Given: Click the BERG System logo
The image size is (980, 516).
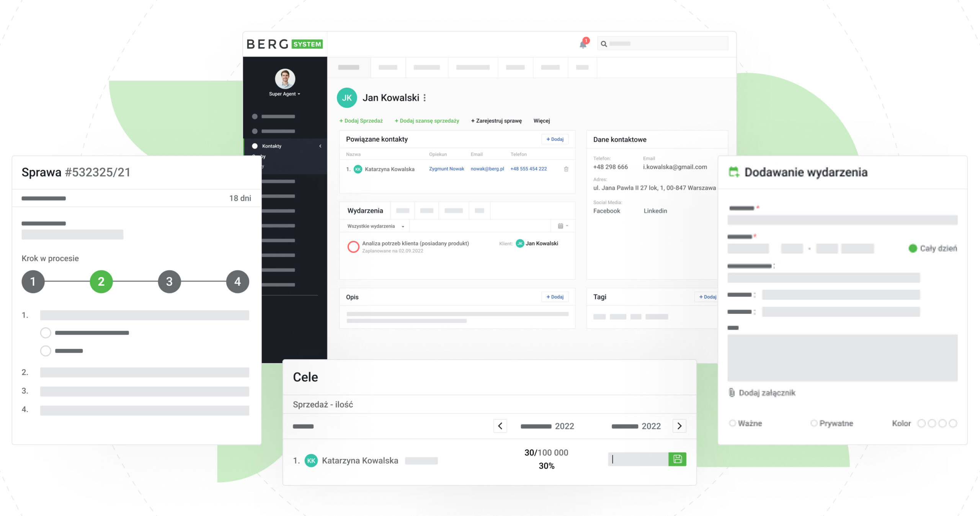Looking at the screenshot, I should coord(284,44).
